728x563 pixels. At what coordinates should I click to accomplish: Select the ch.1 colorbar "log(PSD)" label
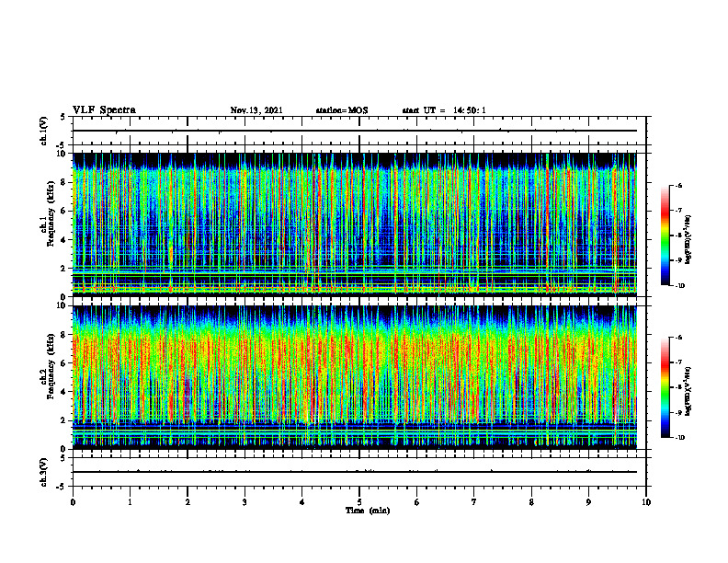688,240
